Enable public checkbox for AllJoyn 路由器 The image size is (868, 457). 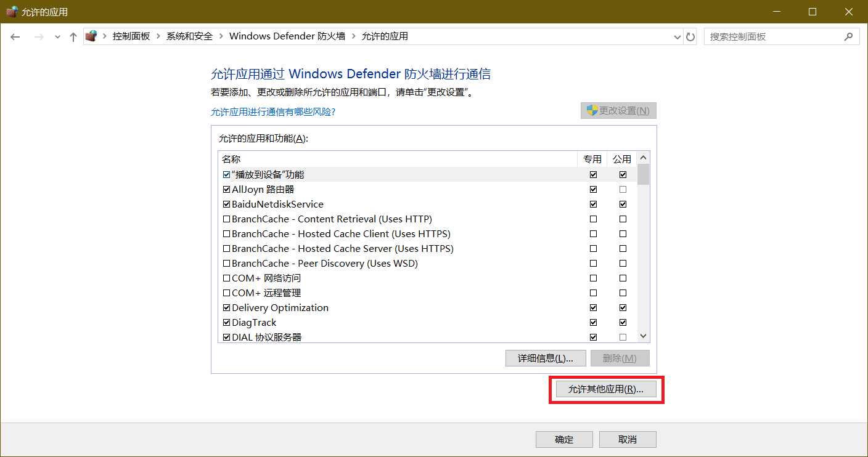point(623,190)
